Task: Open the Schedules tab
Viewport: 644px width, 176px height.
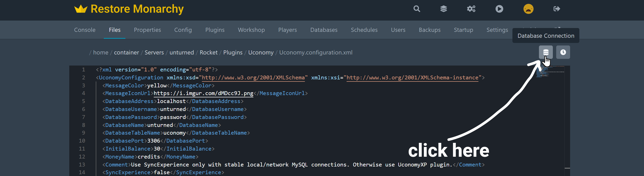Action: click(364, 30)
